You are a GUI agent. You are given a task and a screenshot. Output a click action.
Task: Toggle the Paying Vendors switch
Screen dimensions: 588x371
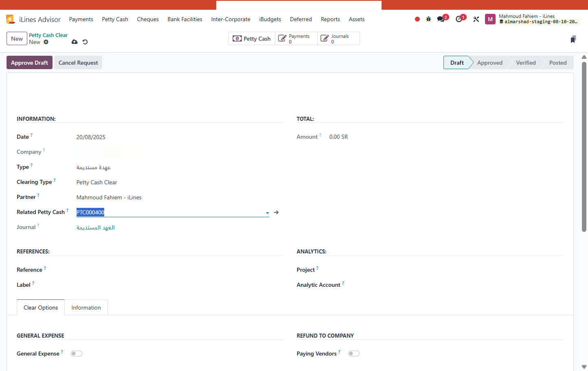354,354
